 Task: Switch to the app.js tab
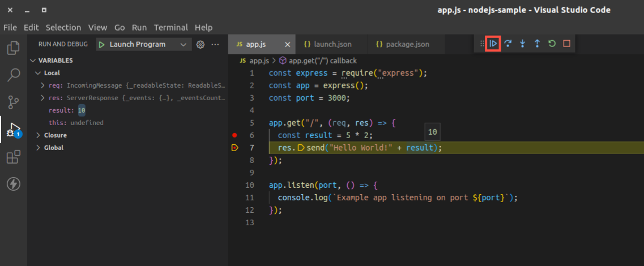(x=262, y=44)
